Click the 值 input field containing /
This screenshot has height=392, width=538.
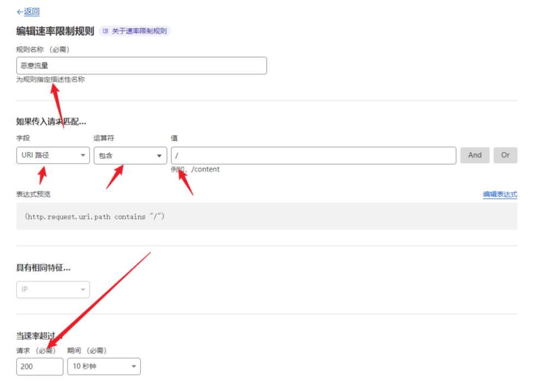pos(313,155)
